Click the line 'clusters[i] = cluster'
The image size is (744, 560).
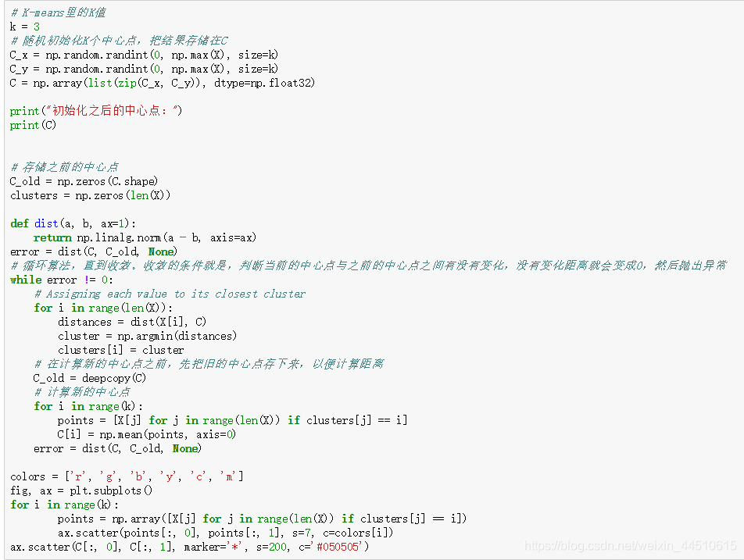[120, 351]
